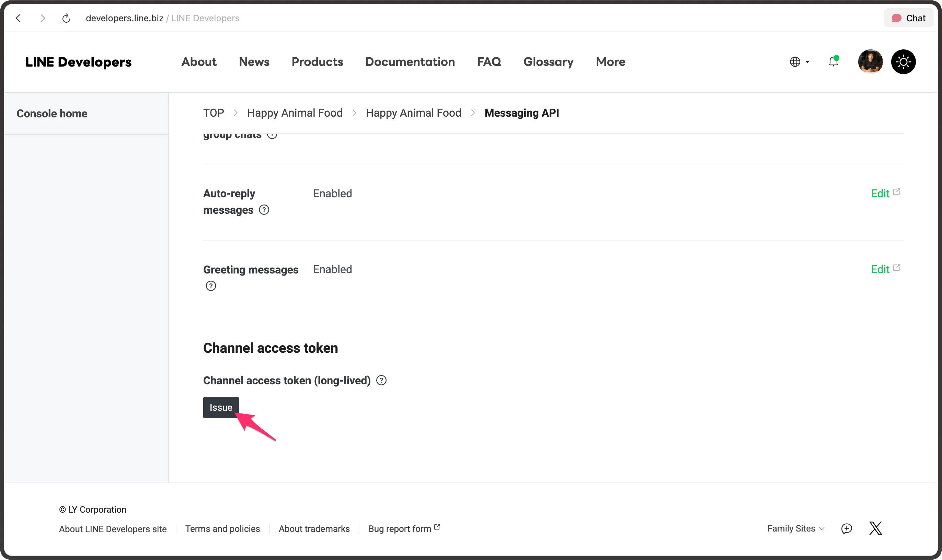Reload the page with the refresh icon
This screenshot has width=942, height=560.
[x=66, y=18]
